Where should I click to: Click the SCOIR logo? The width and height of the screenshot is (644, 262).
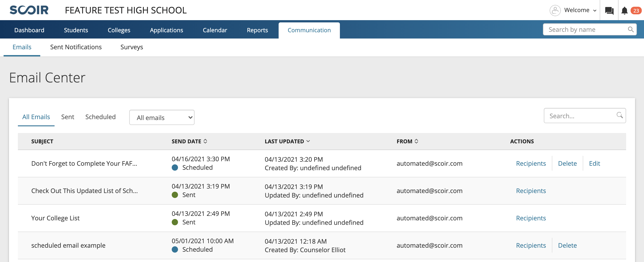[x=29, y=10]
